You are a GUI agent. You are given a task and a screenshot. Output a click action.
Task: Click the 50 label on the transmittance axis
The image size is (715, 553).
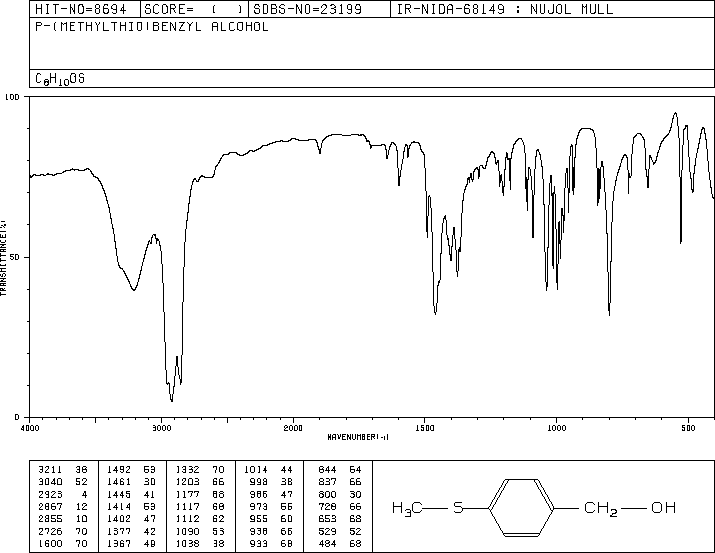pyautogui.click(x=15, y=257)
